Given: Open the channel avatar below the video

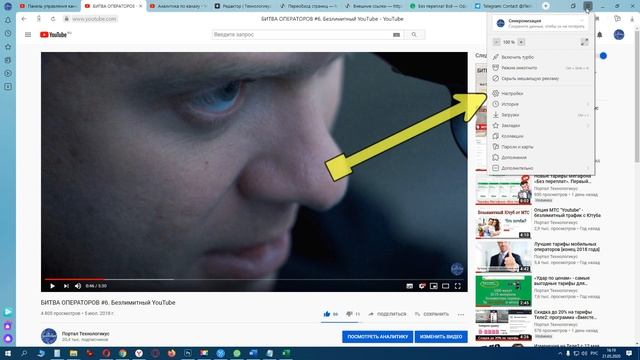Looking at the screenshot, I should [x=49, y=336].
